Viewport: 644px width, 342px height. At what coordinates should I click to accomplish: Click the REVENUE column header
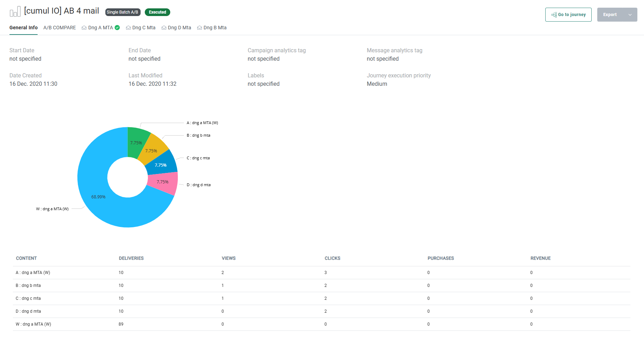(540, 258)
